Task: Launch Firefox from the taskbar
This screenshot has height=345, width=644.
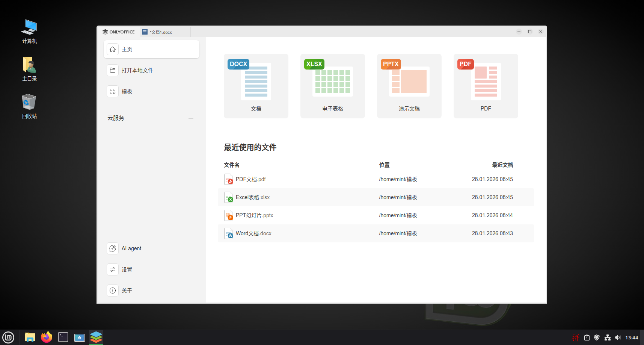Action: click(46, 337)
